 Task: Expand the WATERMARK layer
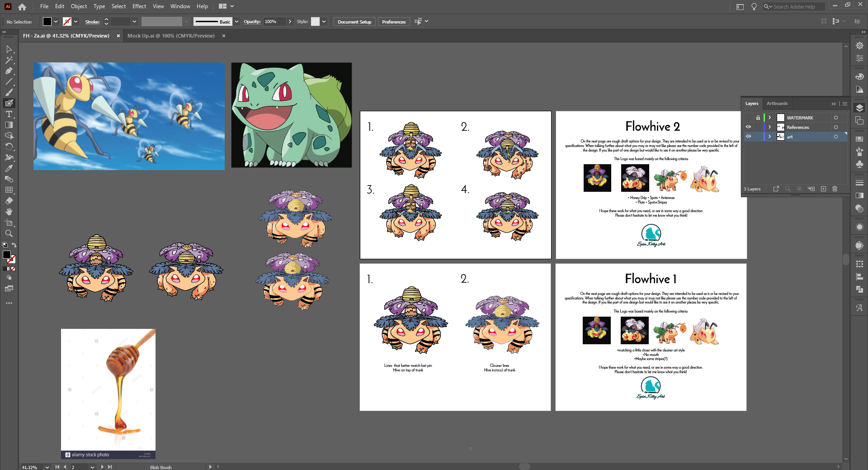tap(770, 118)
